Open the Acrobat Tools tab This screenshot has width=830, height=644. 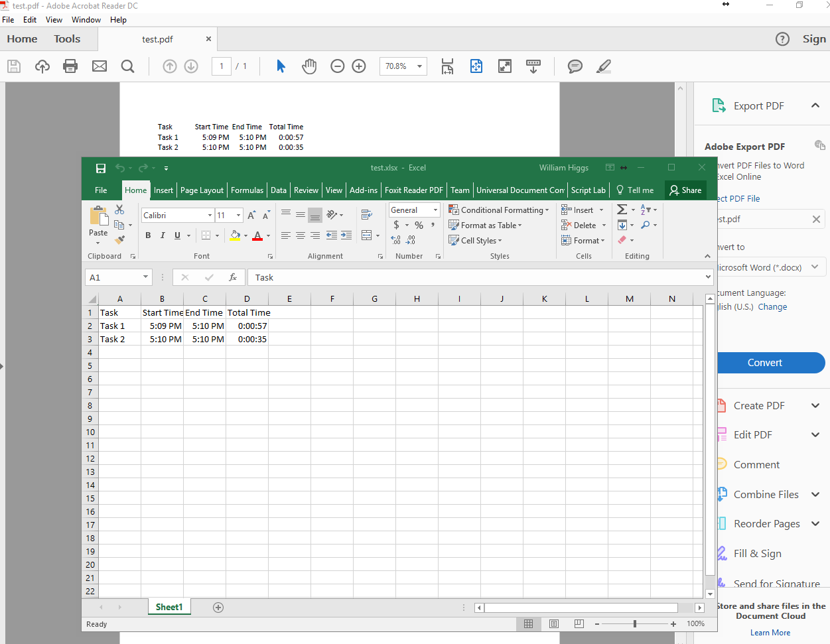coord(67,39)
